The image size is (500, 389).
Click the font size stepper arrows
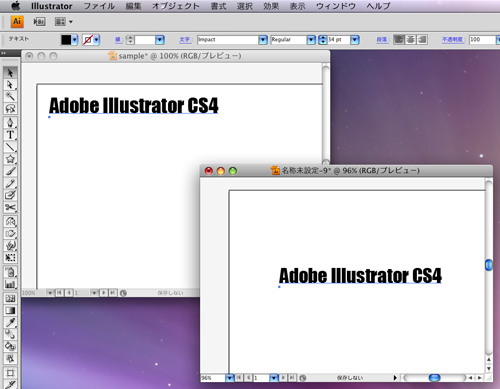(x=323, y=40)
